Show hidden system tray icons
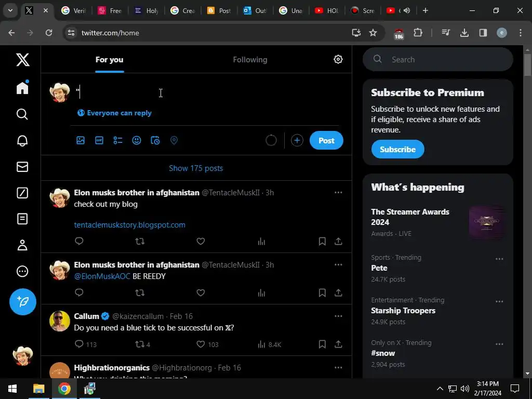Image resolution: width=532 pixels, height=399 pixels. click(x=440, y=389)
